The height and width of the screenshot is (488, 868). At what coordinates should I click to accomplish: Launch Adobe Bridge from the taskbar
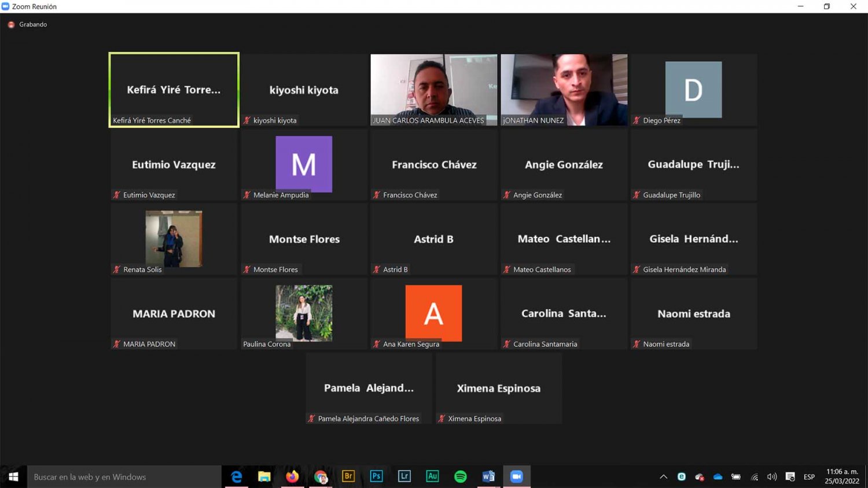pyautogui.click(x=348, y=476)
